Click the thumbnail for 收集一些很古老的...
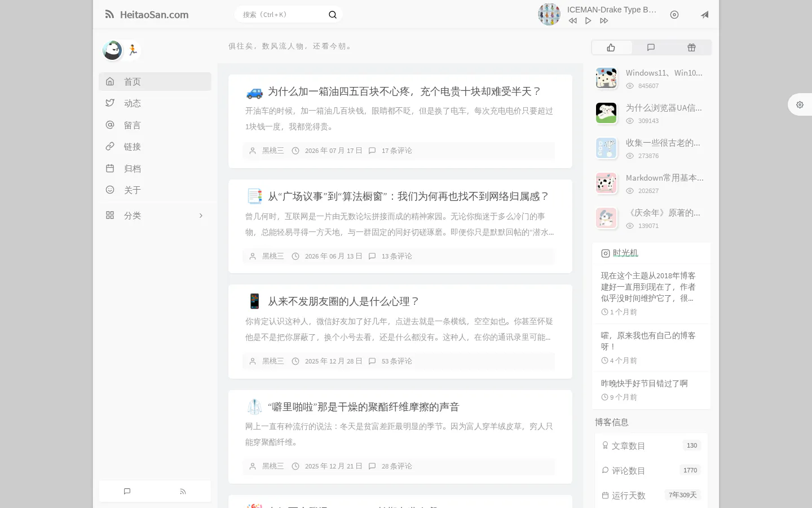The width and height of the screenshot is (812, 508). (606, 148)
